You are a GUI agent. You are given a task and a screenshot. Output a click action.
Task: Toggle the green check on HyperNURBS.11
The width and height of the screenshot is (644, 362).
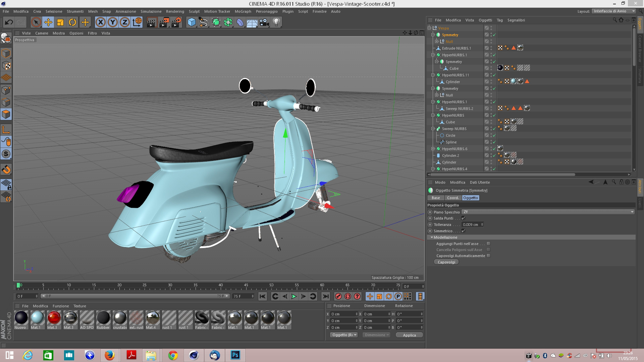(494, 75)
